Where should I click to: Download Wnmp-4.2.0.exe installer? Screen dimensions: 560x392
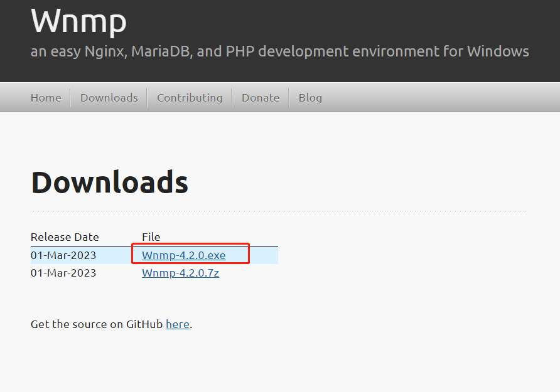click(183, 255)
